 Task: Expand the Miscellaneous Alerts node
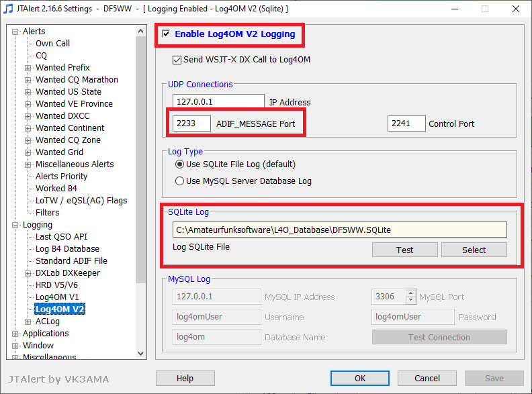28,165
